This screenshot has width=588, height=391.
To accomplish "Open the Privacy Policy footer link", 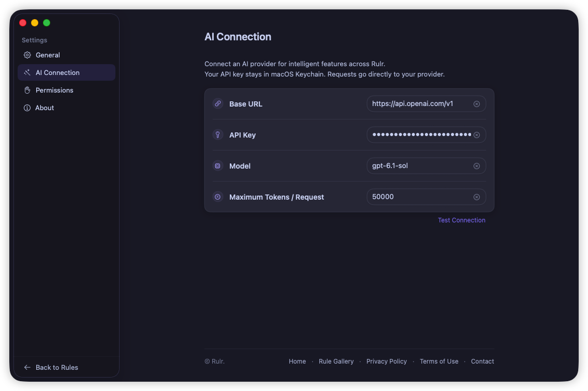I will pos(387,362).
